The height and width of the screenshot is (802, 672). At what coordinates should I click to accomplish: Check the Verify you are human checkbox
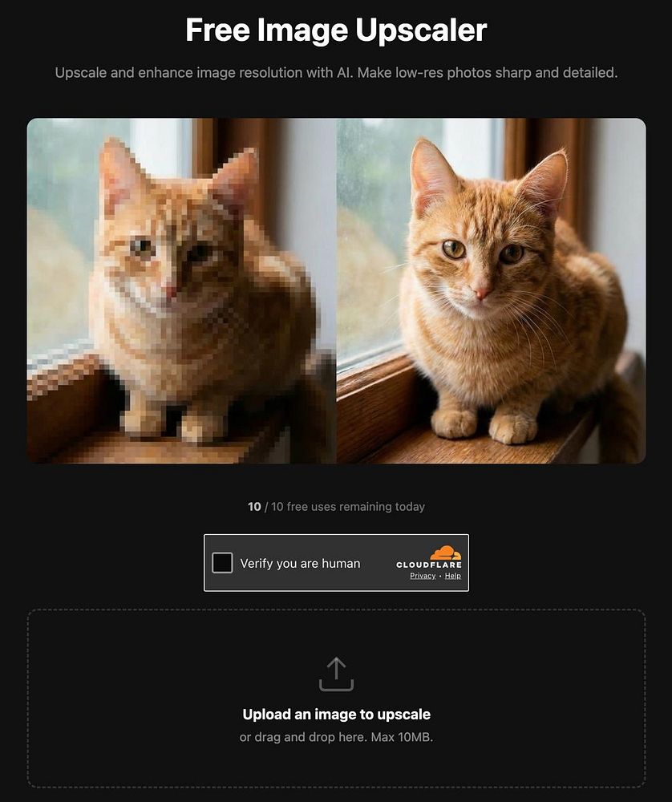click(x=222, y=563)
